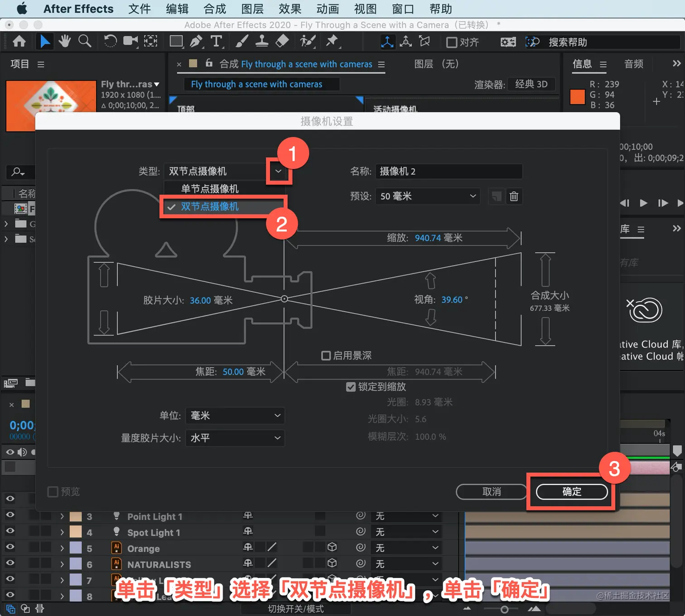685x616 pixels.
Task: Open parent dropdown for Orange layer
Action: (x=406, y=548)
